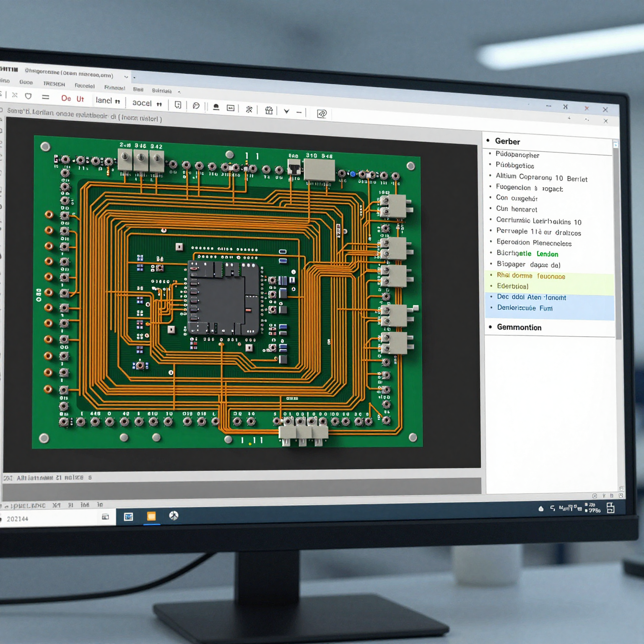Open the Fucoelel menu
This screenshot has width=644, height=644.
pos(84,86)
